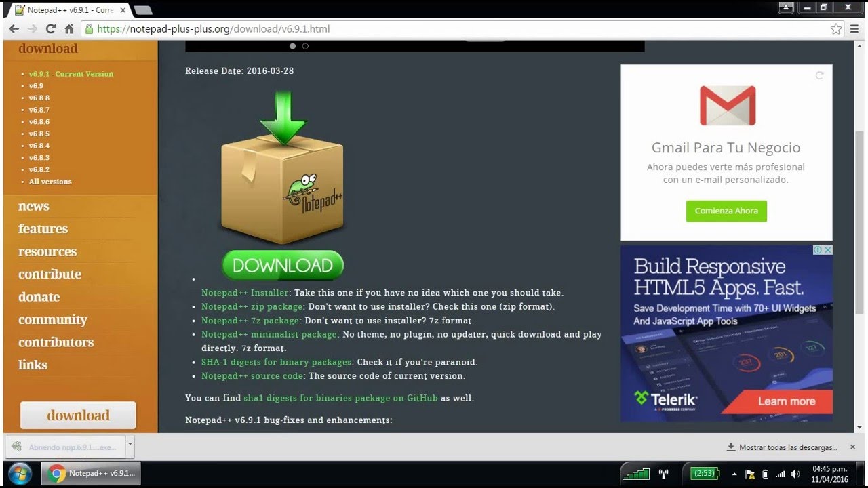868x488 pixels.
Task: Open the Notepad++ source code link
Action: pyautogui.click(x=253, y=375)
